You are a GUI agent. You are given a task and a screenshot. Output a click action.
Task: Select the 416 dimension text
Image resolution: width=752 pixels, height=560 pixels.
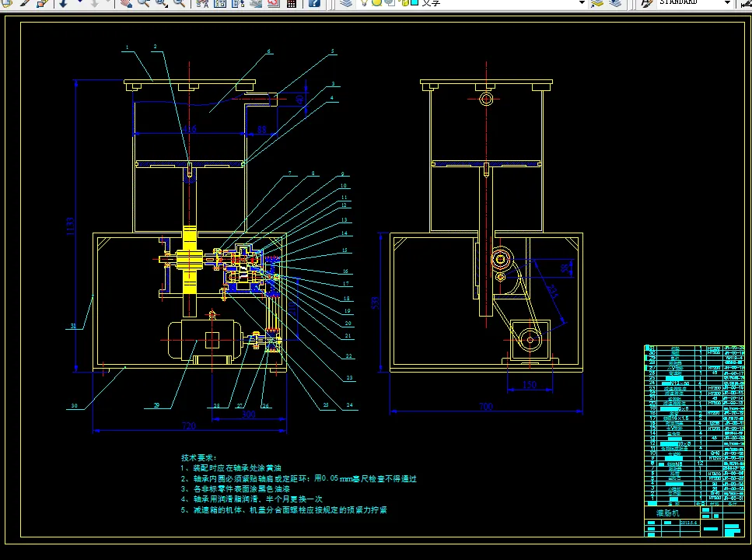[x=190, y=129]
